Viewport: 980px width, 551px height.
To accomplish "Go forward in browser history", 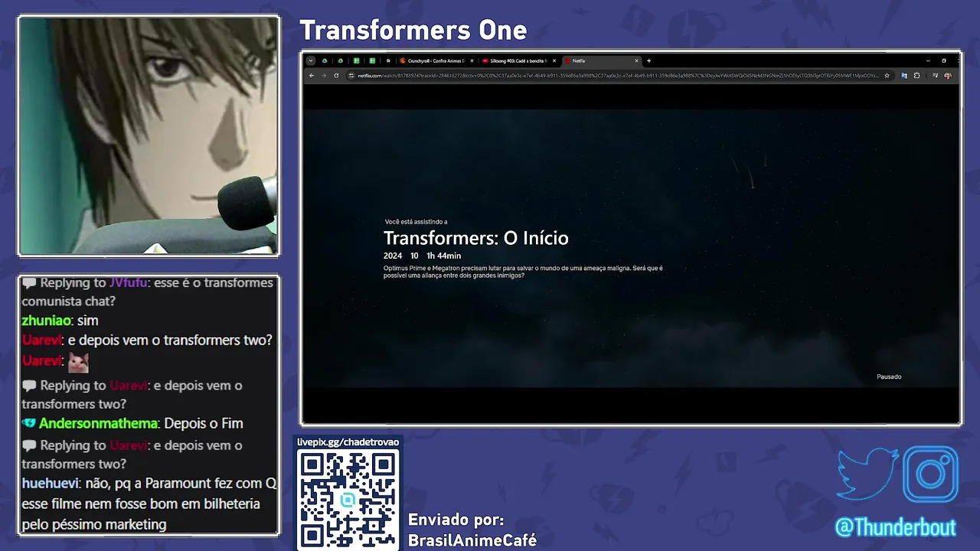I will (324, 76).
